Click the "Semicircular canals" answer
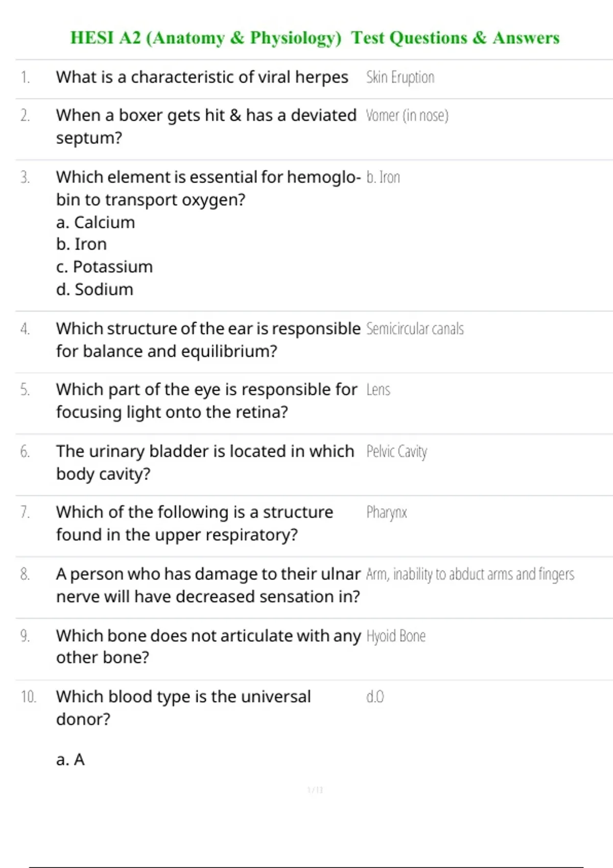Viewport: 613px width, 868px height. click(x=415, y=329)
